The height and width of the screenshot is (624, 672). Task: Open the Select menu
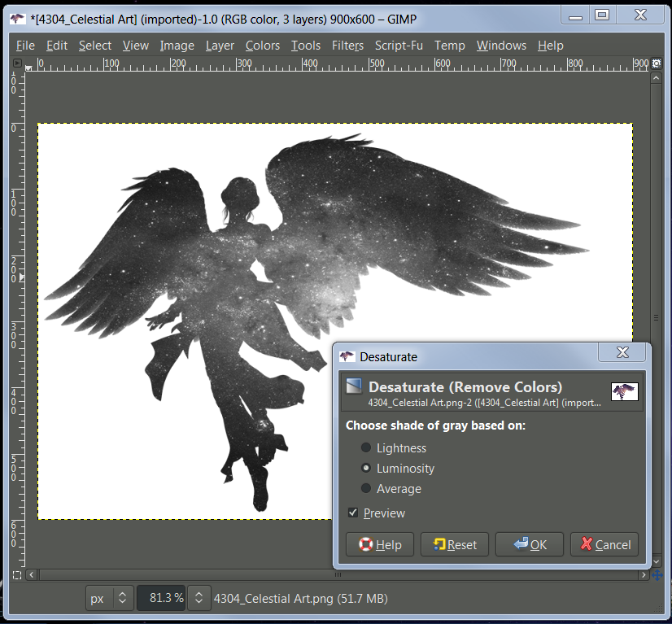coord(95,46)
